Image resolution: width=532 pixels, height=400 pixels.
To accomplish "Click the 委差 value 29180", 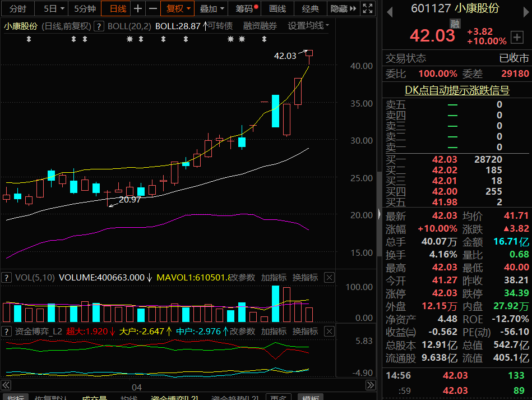I will pyautogui.click(x=515, y=73).
